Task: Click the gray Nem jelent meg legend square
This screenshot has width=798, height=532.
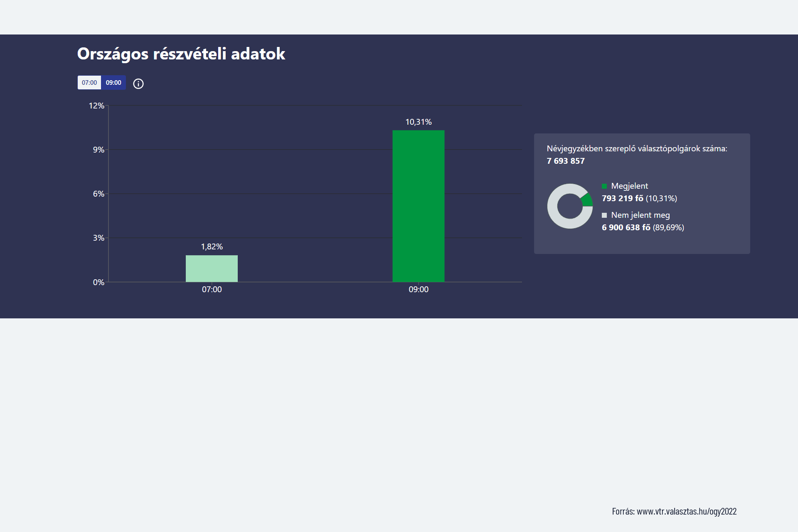Action: tap(604, 215)
